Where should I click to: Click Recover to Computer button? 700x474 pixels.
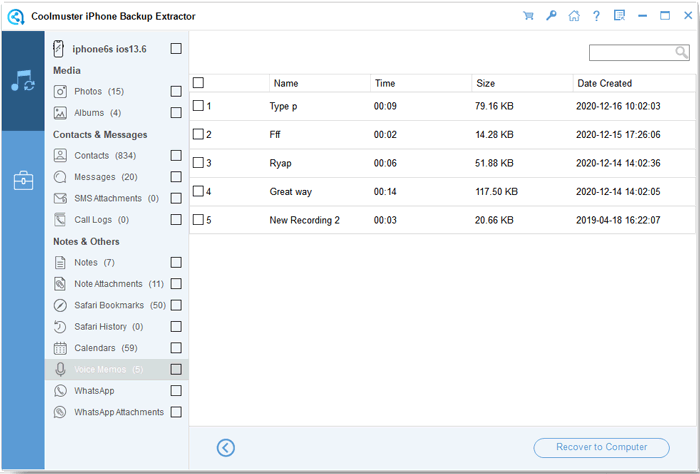pyautogui.click(x=601, y=448)
